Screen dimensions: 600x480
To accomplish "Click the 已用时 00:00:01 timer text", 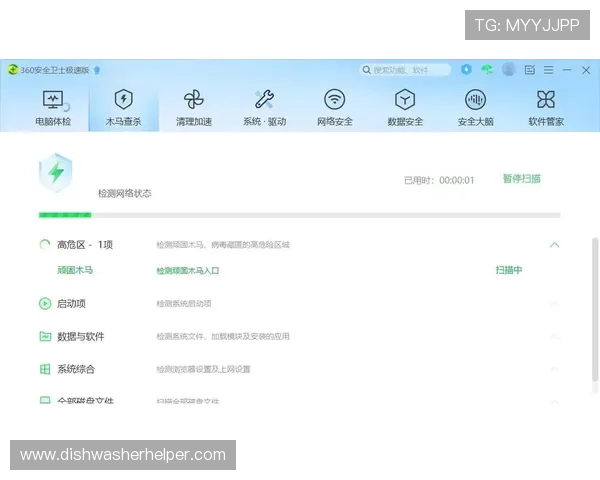I will tap(439, 180).
